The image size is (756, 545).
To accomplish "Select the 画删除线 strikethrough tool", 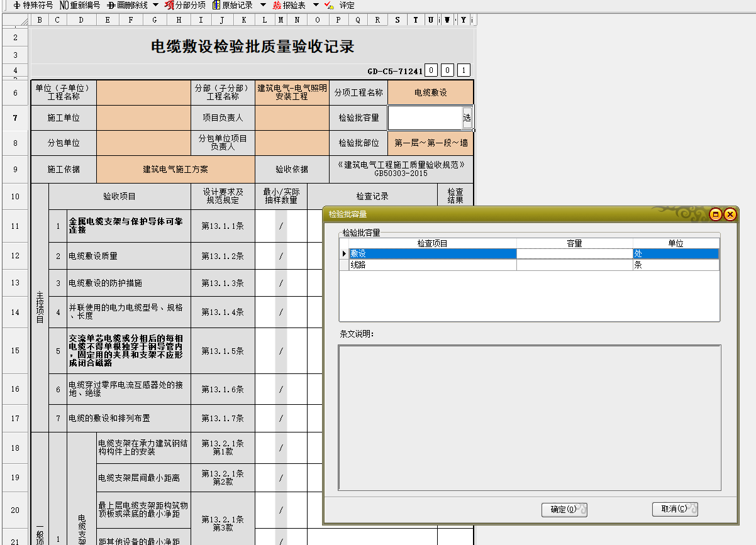I will coord(128,5).
